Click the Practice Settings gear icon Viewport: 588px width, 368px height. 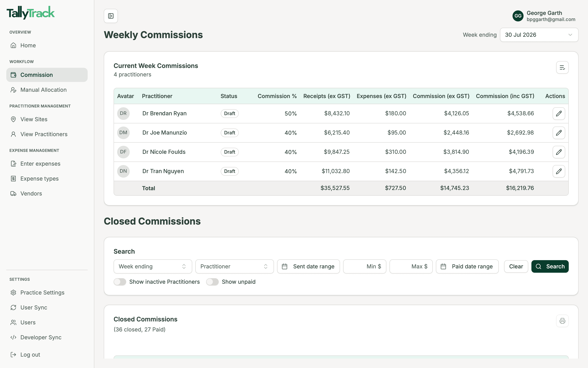pos(13,293)
